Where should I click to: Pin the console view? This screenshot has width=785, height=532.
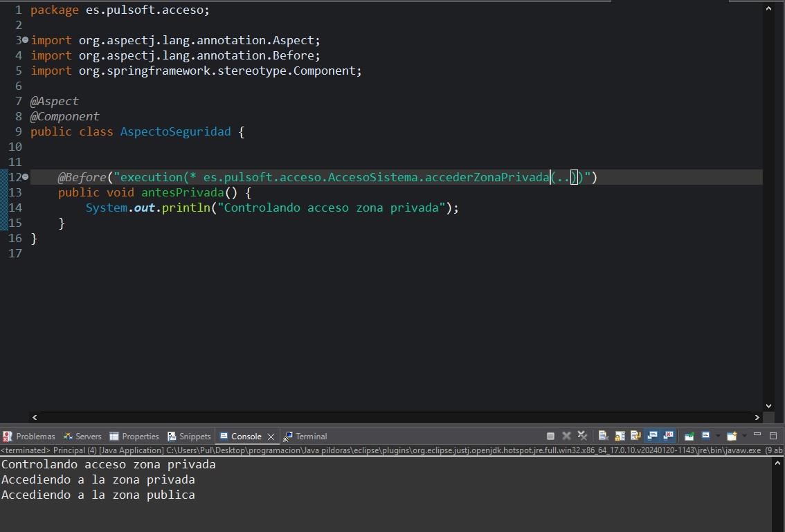(x=689, y=437)
